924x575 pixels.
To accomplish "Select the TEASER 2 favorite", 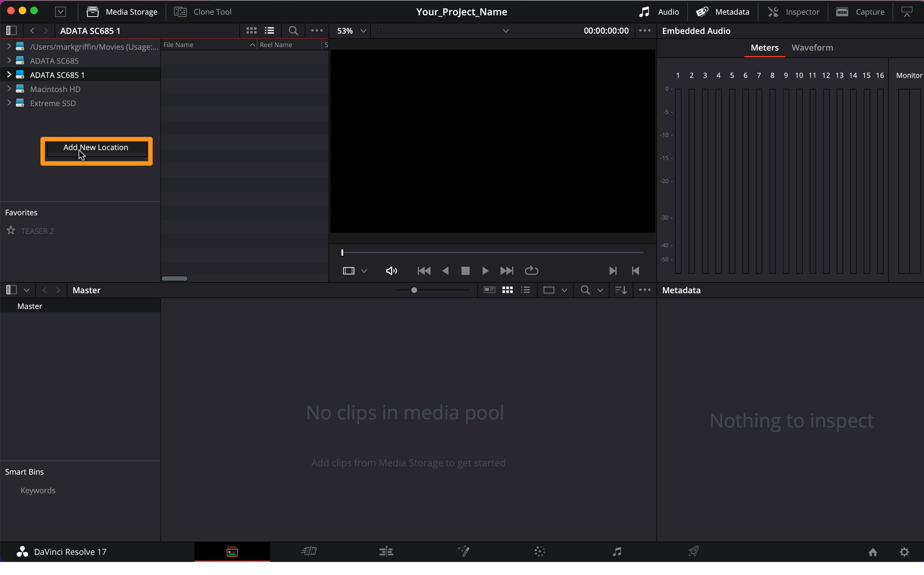I will tap(37, 231).
